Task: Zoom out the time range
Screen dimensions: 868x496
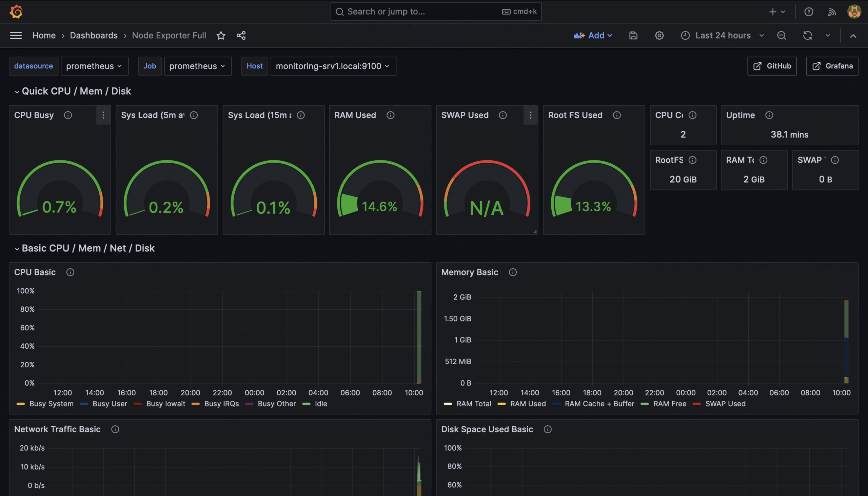Action: pyautogui.click(x=782, y=36)
